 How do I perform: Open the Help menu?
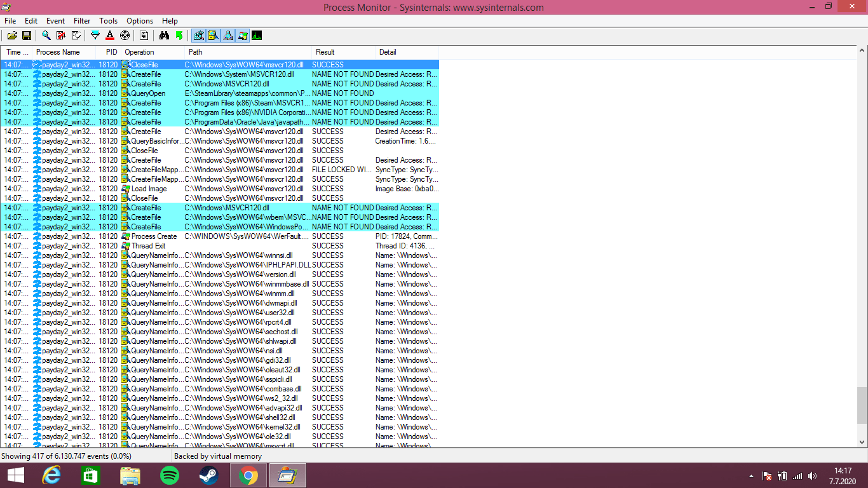click(x=170, y=21)
